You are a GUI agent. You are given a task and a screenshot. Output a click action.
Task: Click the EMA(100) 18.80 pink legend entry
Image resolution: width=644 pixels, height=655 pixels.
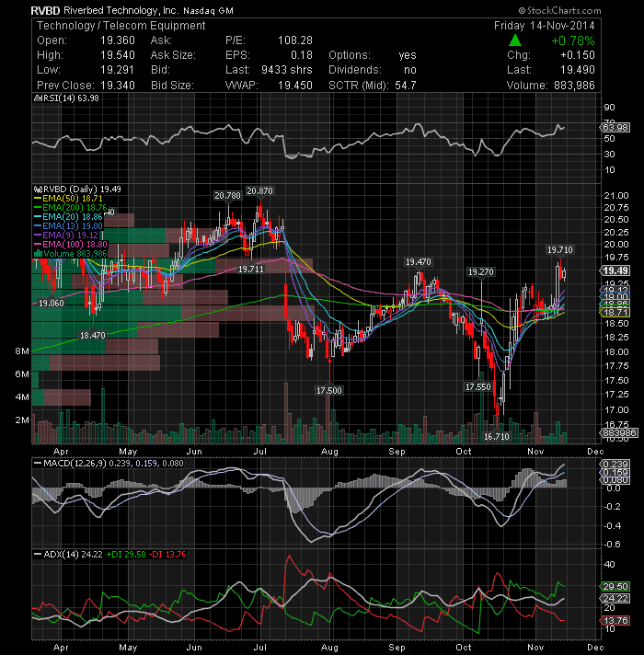(71, 245)
